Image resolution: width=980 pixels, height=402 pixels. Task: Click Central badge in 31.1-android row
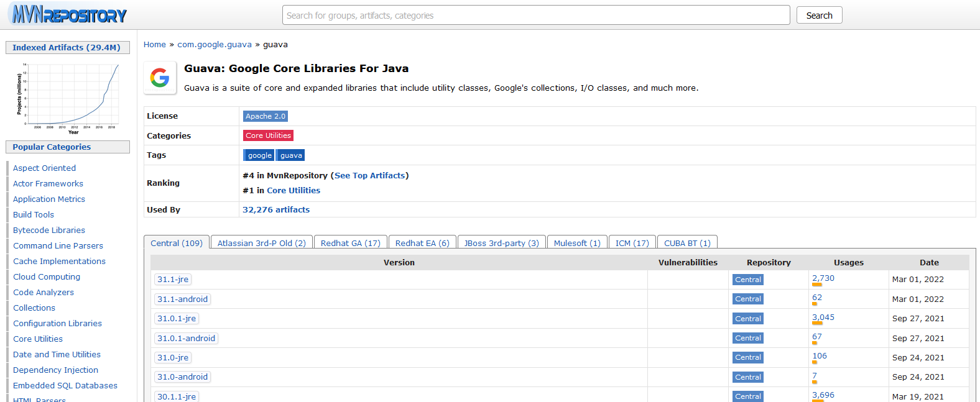coord(748,299)
